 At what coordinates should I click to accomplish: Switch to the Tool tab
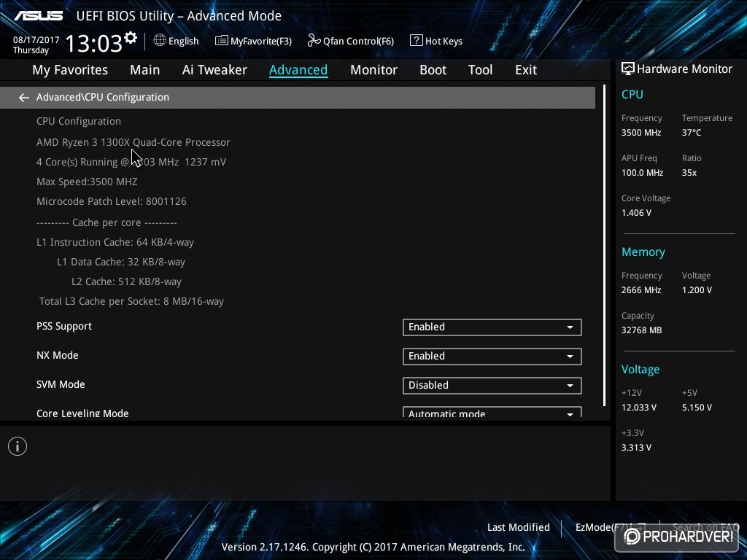click(x=480, y=70)
